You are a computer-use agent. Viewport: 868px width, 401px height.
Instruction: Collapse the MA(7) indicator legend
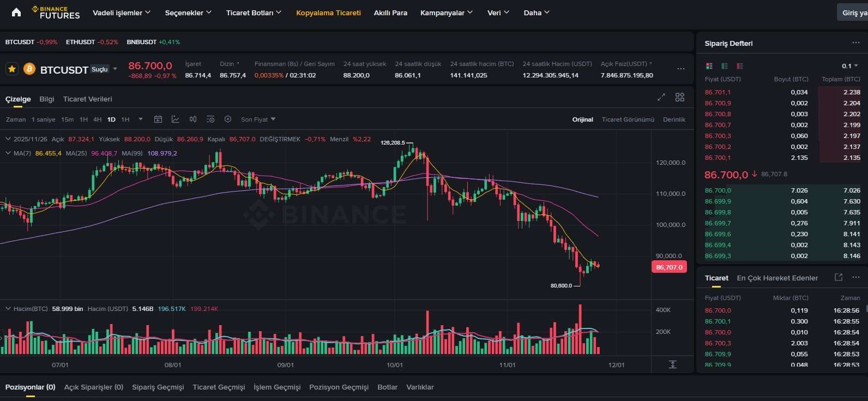click(8, 153)
